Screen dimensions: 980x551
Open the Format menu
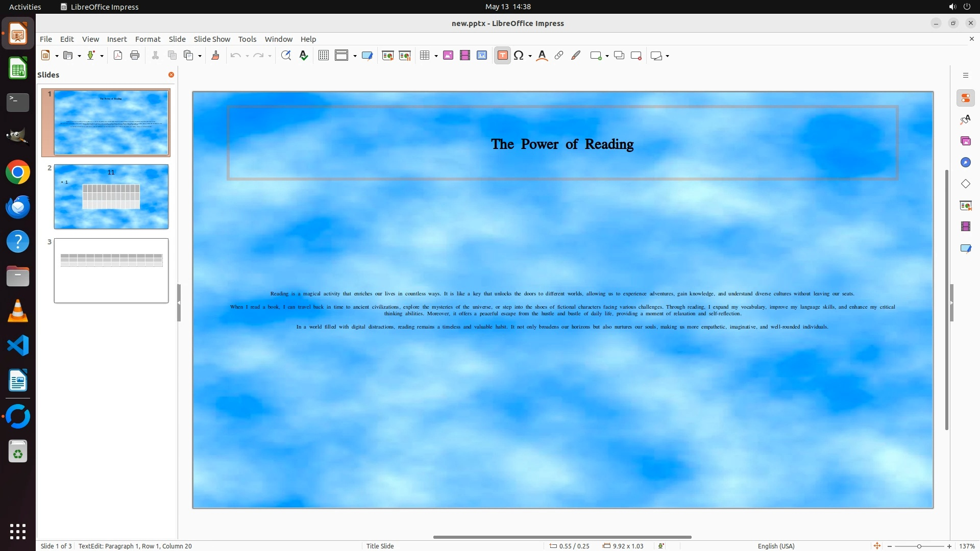coord(148,39)
